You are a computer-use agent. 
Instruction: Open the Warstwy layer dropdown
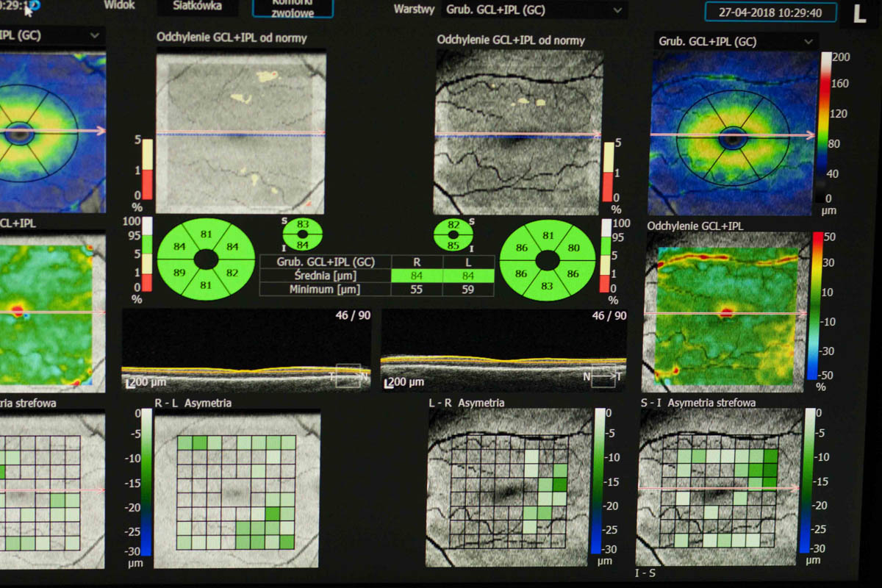534,10
